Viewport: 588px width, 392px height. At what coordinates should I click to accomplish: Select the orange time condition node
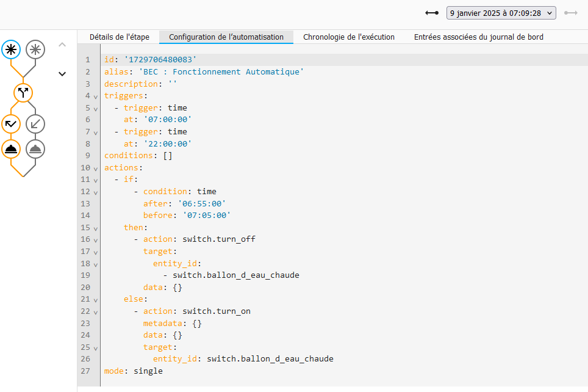(11, 124)
